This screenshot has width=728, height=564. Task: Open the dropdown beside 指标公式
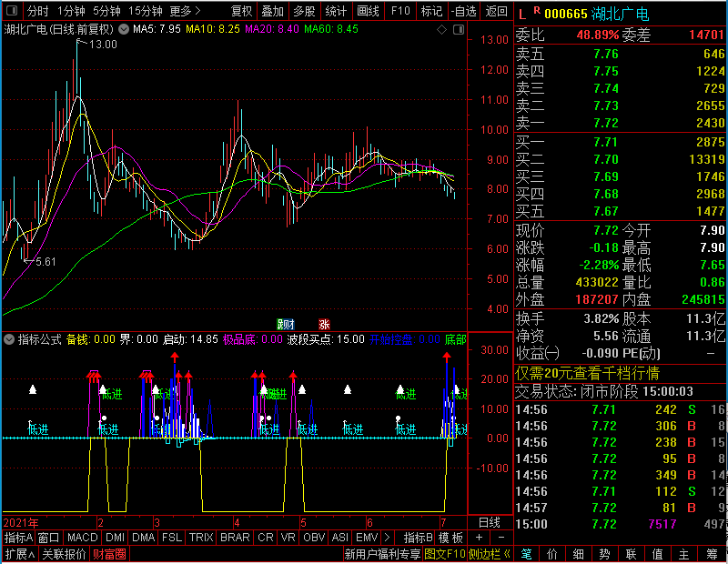(x=9, y=339)
